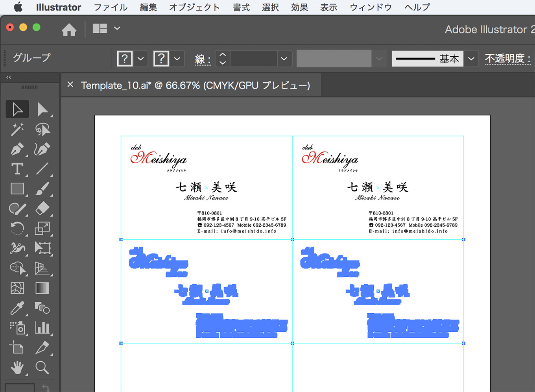The image size is (535, 392).
Task: Select the Gradient tool
Action: (42, 288)
